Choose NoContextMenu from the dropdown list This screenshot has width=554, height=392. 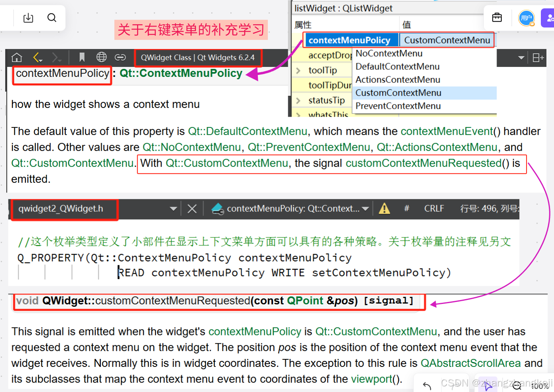coord(389,53)
